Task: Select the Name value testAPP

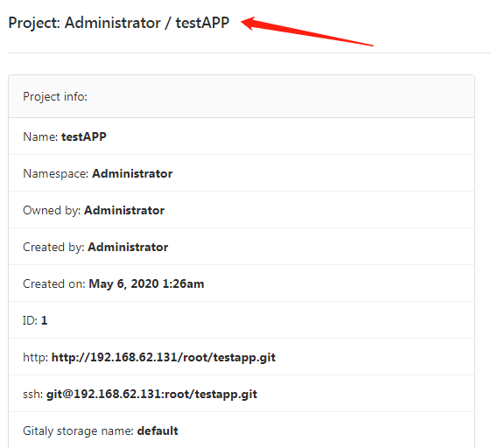Action: point(84,136)
